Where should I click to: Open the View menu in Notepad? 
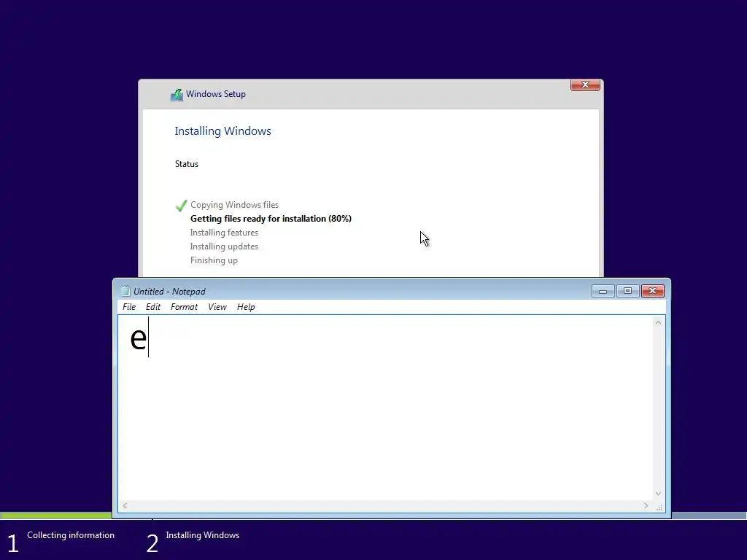[217, 307]
